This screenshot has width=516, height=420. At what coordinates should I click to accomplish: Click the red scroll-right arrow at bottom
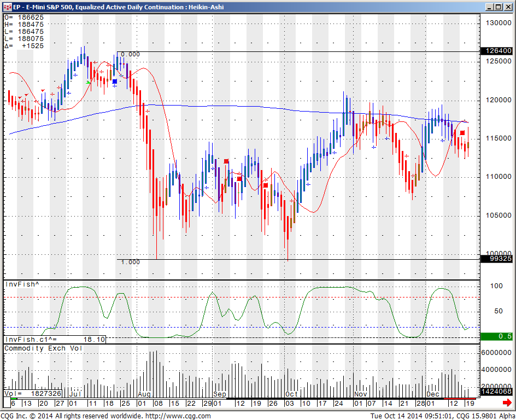click(x=506, y=402)
